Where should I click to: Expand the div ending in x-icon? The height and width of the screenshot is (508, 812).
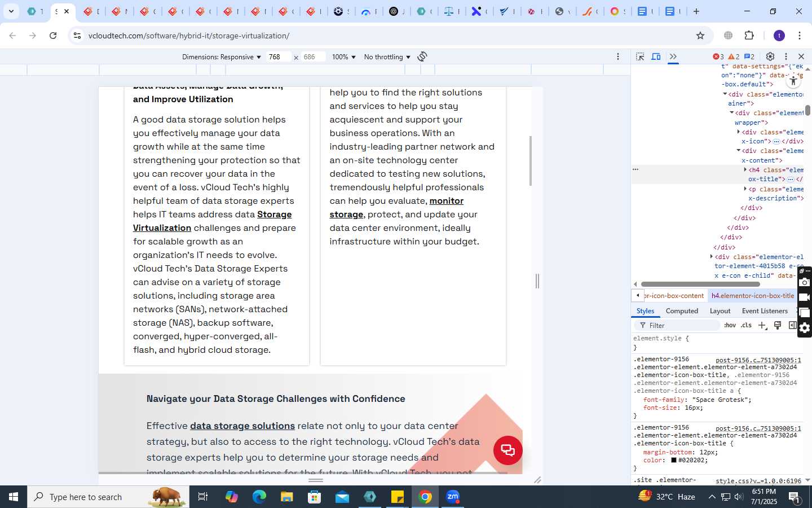(739, 132)
